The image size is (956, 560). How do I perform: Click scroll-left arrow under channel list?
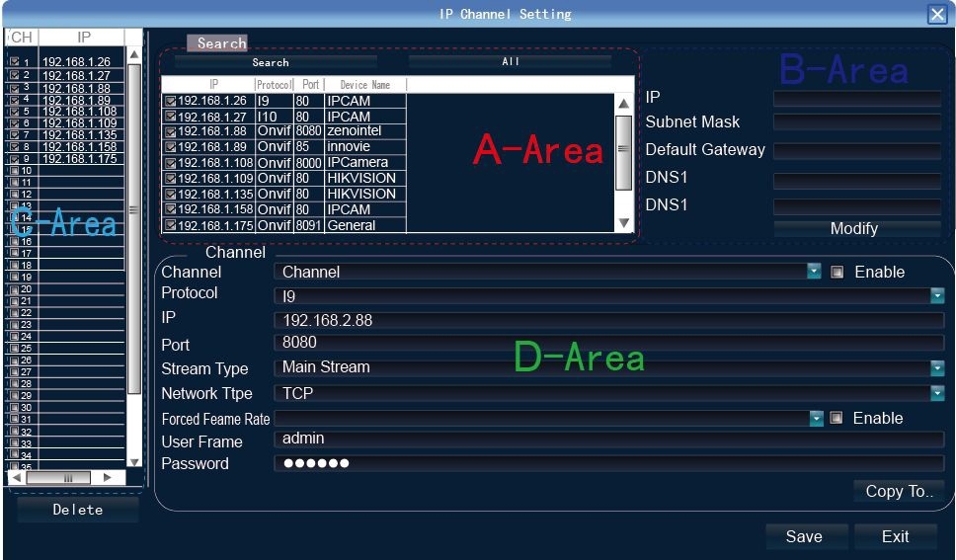[x=16, y=477]
